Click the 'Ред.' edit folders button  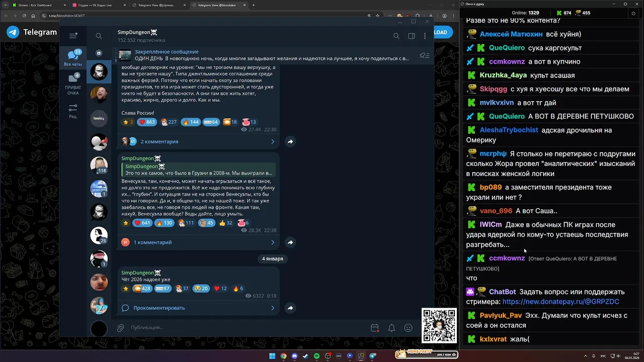(73, 111)
